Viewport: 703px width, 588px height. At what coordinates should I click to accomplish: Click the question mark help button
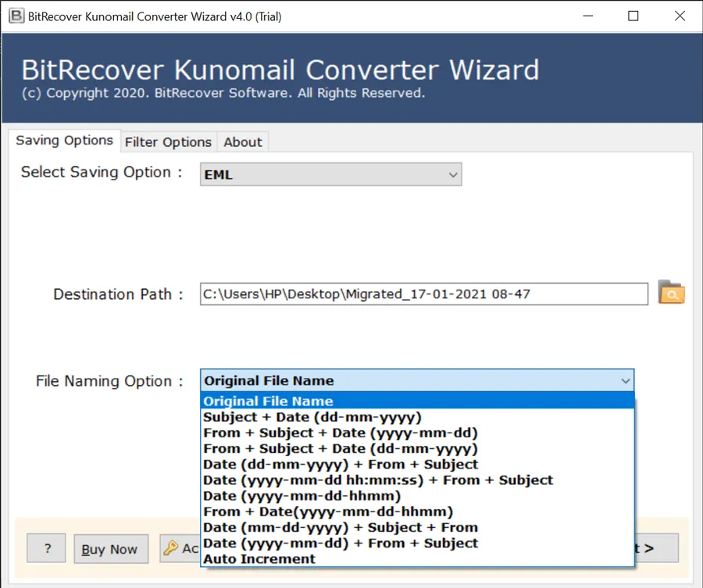point(46,547)
